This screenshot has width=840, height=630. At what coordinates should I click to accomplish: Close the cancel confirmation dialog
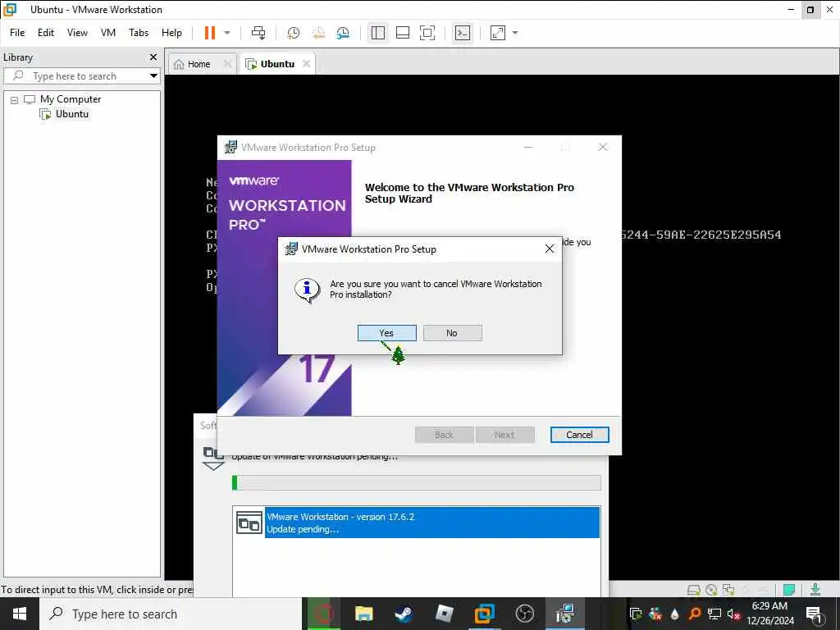549,249
